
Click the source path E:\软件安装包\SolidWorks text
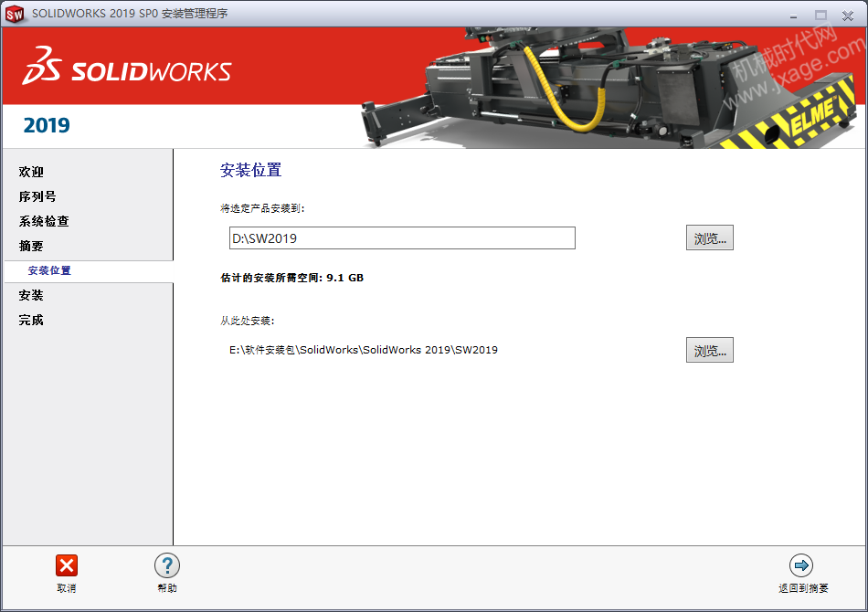coord(363,350)
